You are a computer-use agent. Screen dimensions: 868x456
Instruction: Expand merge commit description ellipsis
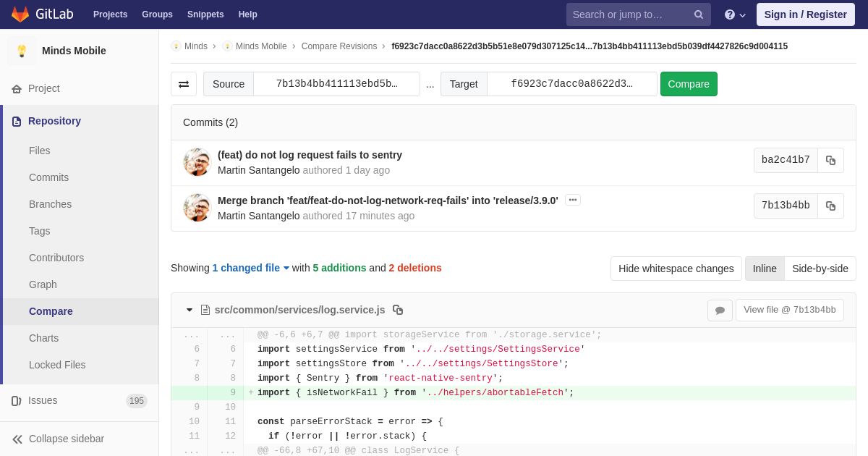(x=573, y=200)
